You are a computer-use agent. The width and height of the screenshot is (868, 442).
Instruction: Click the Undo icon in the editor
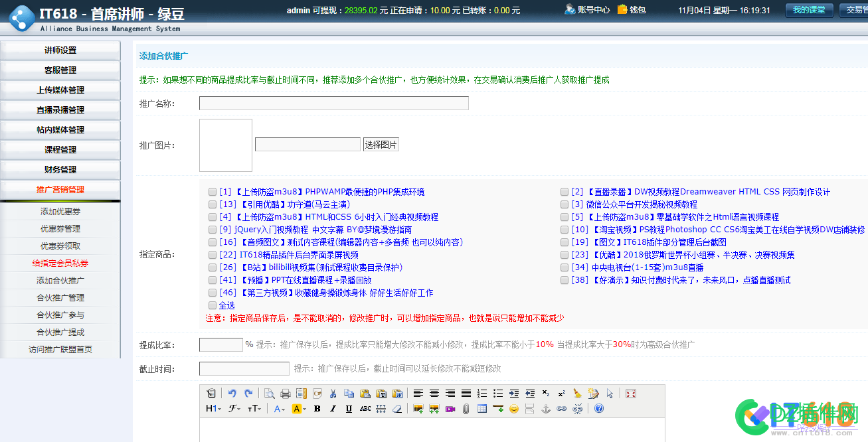(233, 393)
